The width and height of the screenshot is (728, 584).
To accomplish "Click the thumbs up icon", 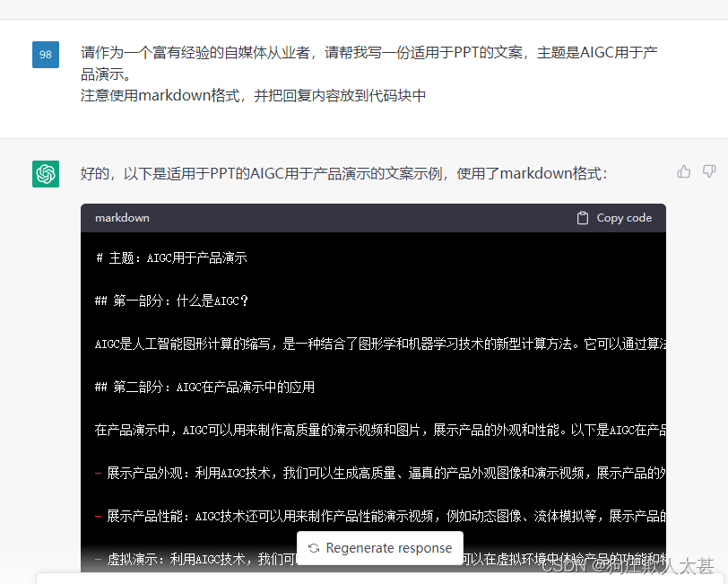I will point(683,172).
